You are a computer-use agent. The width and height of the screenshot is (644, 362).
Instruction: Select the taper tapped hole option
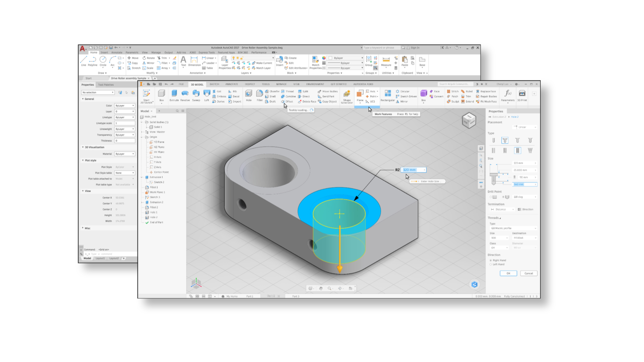click(530, 150)
